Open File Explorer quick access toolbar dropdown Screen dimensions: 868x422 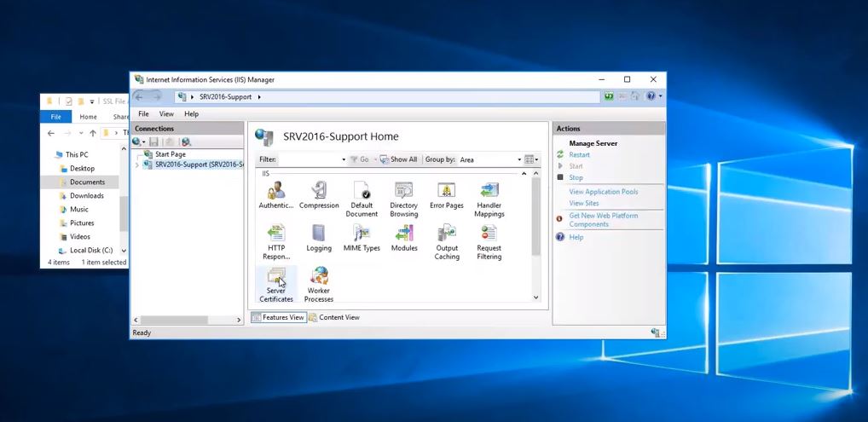coord(92,101)
